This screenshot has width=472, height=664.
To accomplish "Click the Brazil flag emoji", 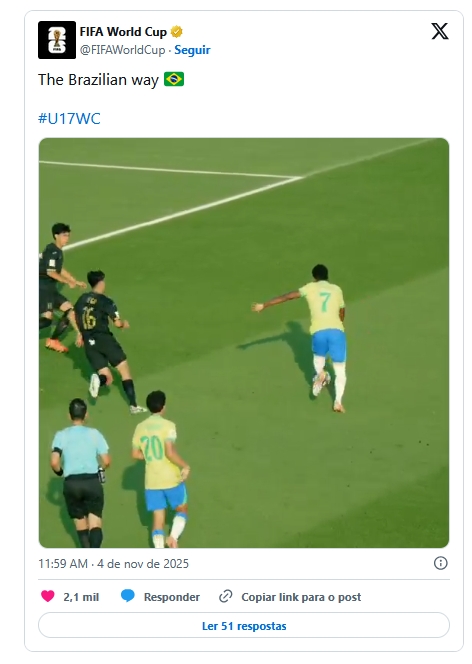I will coord(174,79).
